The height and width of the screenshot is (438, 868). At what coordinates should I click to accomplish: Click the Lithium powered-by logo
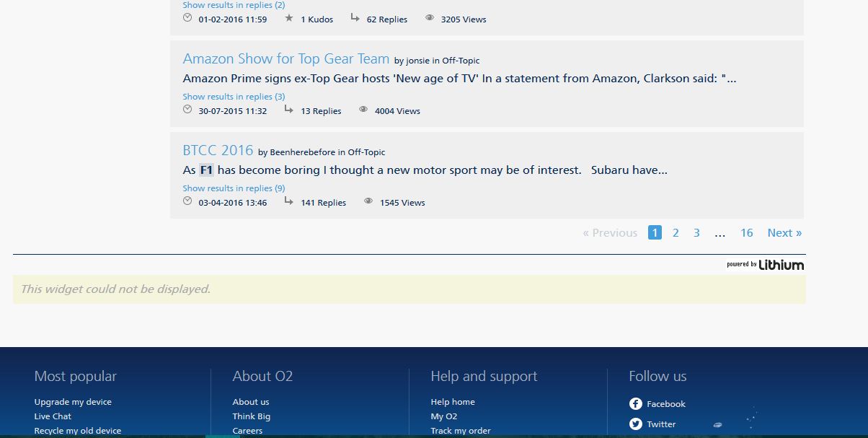765,265
